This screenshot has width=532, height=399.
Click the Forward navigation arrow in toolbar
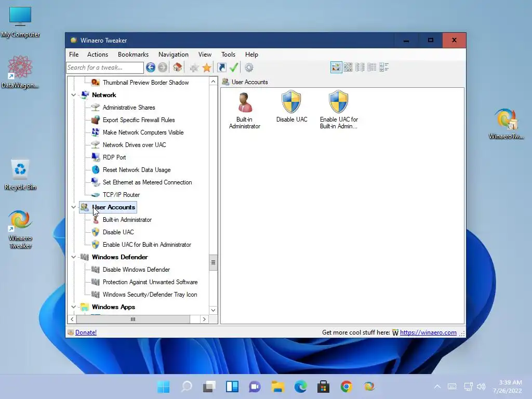tap(163, 68)
